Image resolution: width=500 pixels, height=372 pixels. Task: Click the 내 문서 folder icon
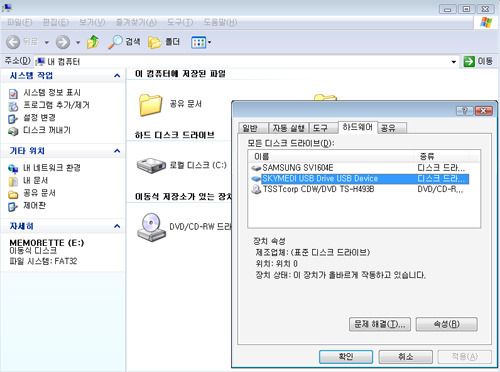point(13,182)
